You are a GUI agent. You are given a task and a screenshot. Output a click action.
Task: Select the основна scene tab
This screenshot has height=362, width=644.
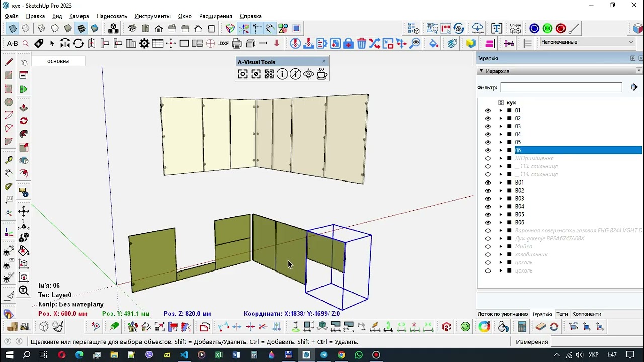(x=58, y=61)
